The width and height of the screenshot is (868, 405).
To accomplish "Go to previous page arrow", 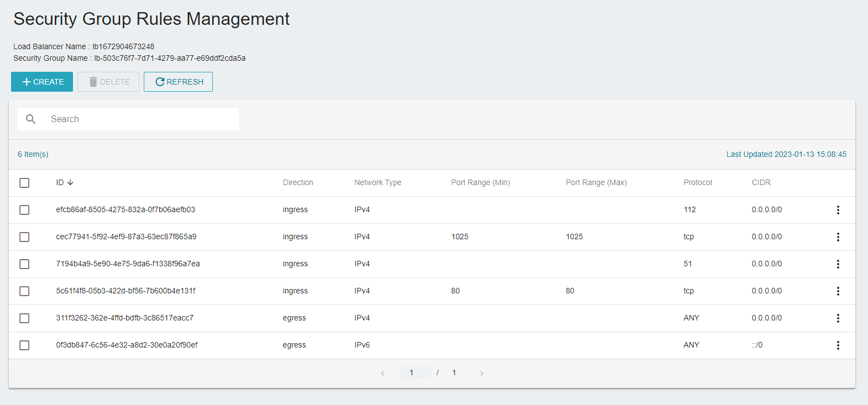I will (x=383, y=374).
